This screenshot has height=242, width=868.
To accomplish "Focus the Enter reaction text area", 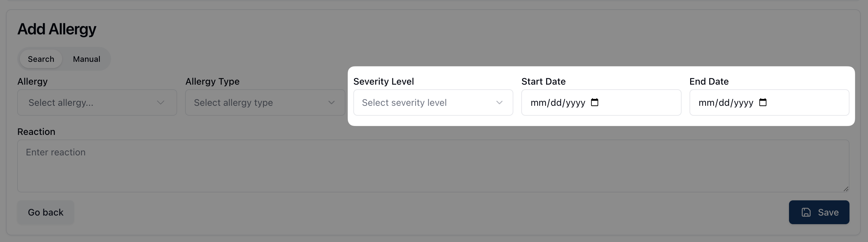I will pos(433,166).
